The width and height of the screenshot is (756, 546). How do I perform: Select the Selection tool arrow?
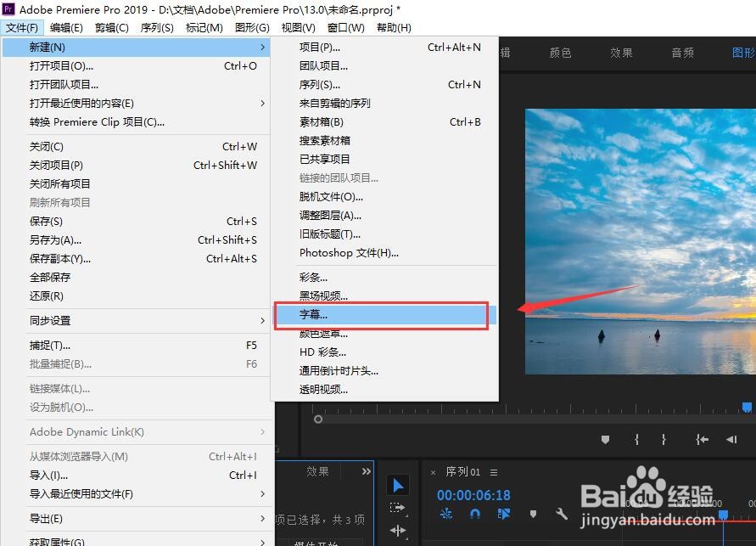coord(398,484)
